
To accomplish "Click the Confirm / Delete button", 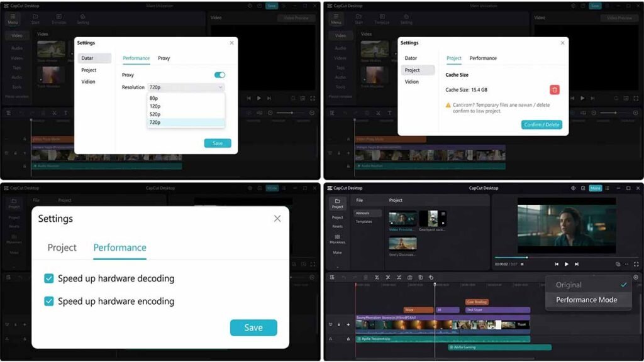I will (541, 125).
